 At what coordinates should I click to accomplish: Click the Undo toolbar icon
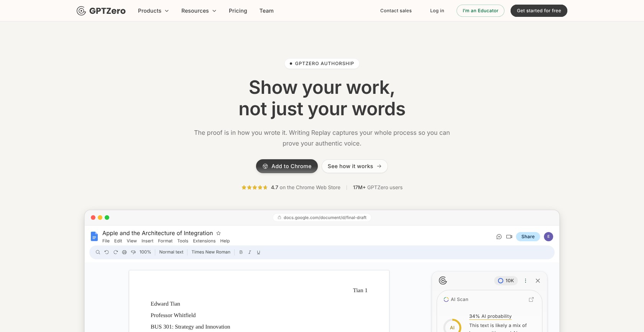(x=107, y=252)
